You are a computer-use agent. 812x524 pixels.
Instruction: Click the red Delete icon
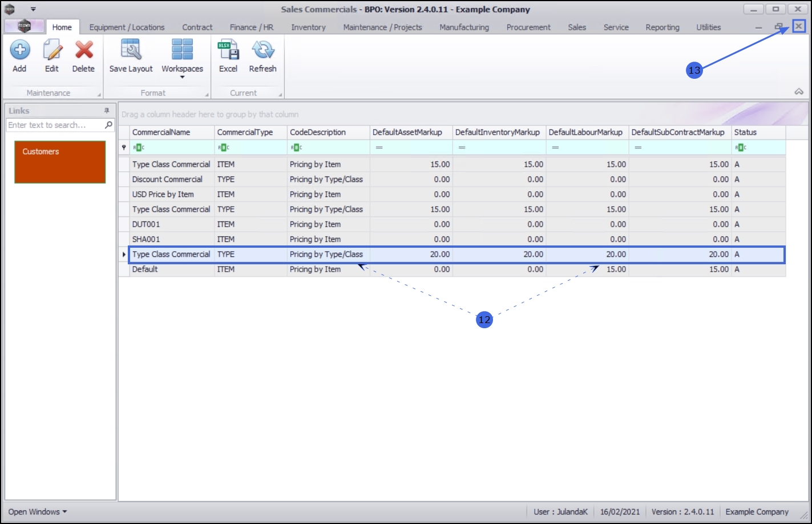(x=83, y=51)
